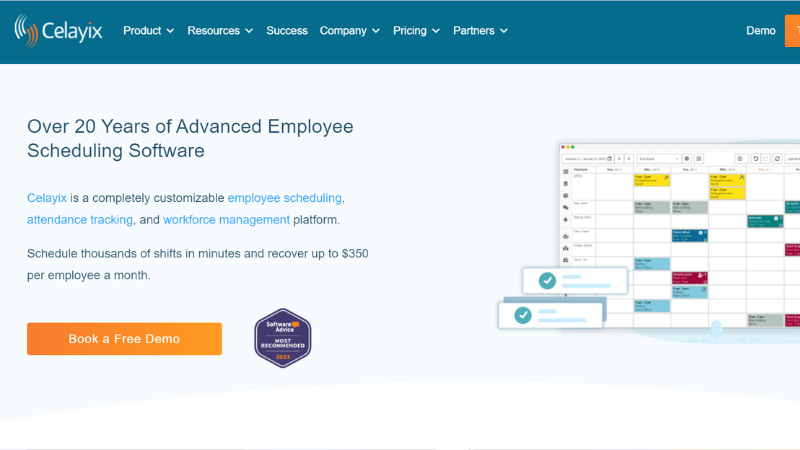Screen dimensions: 800x450
Task: Expand the Company dropdown menu
Action: click(x=349, y=31)
